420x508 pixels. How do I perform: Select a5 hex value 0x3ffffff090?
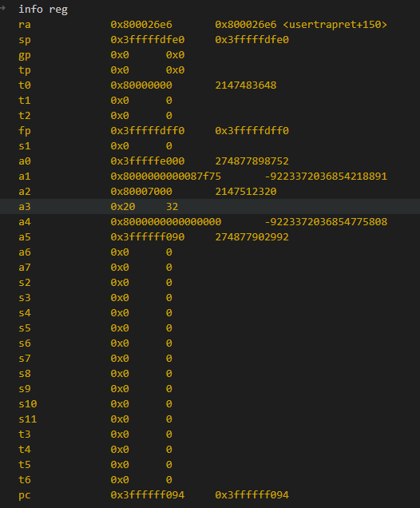click(148, 237)
